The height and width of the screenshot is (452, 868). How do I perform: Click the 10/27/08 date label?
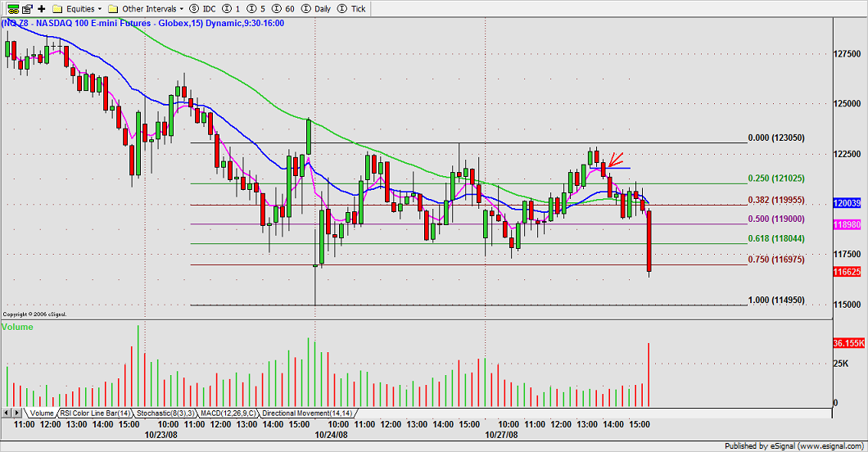pyautogui.click(x=501, y=434)
